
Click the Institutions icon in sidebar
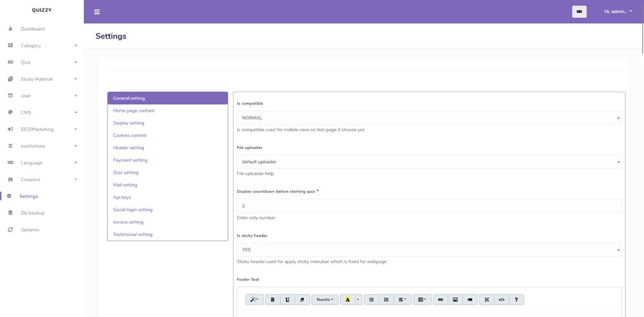(x=10, y=146)
